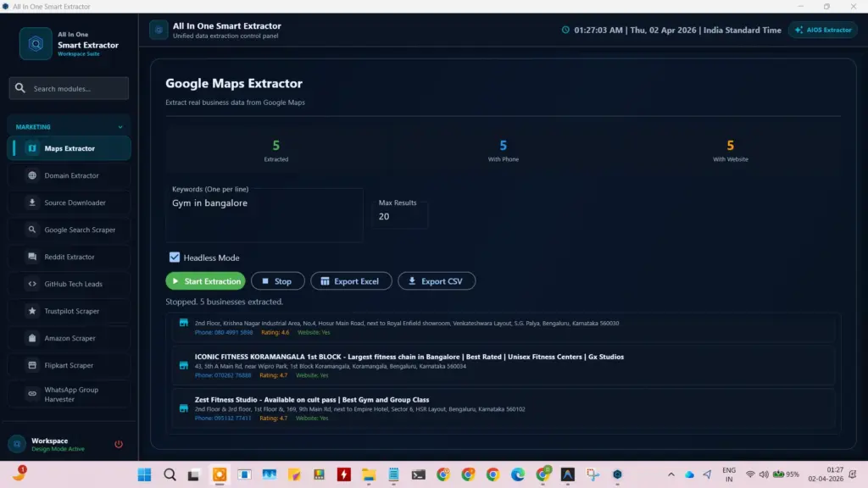Click the store icon beside Zest Fitness

point(184,408)
